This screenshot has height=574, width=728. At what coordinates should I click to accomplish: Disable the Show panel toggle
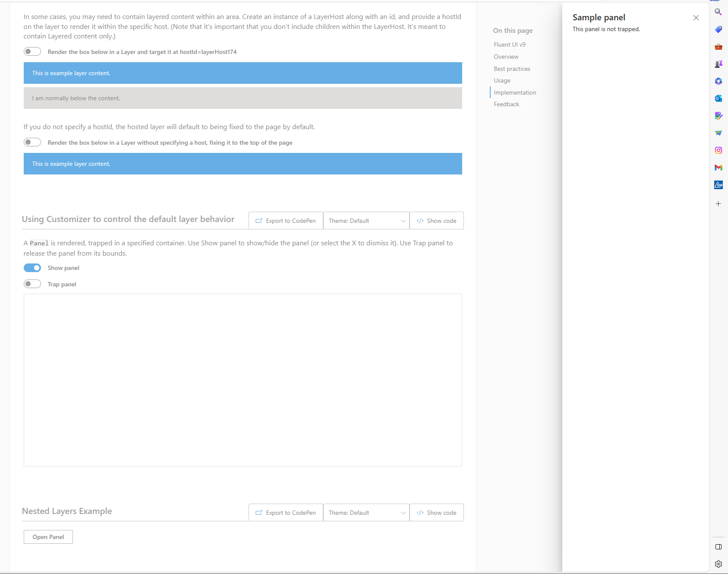point(32,268)
